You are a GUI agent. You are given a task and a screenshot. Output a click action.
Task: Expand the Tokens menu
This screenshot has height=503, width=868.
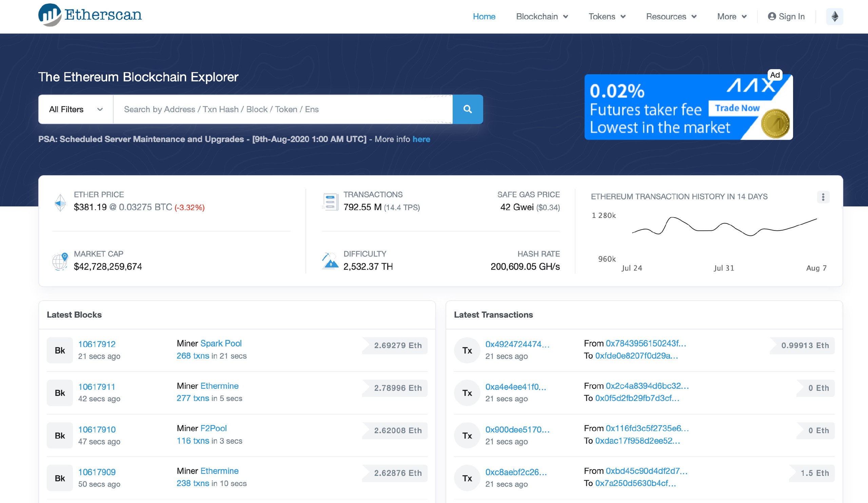(607, 17)
